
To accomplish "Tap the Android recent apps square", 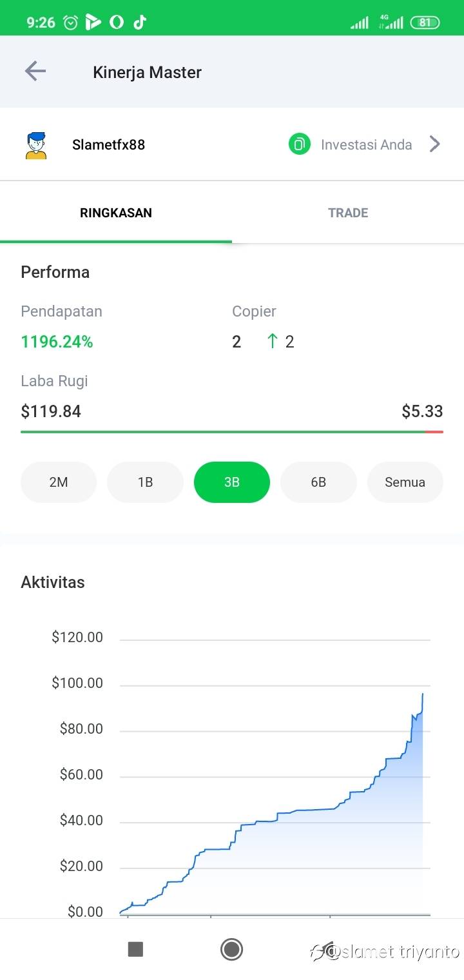I will pos(135,949).
